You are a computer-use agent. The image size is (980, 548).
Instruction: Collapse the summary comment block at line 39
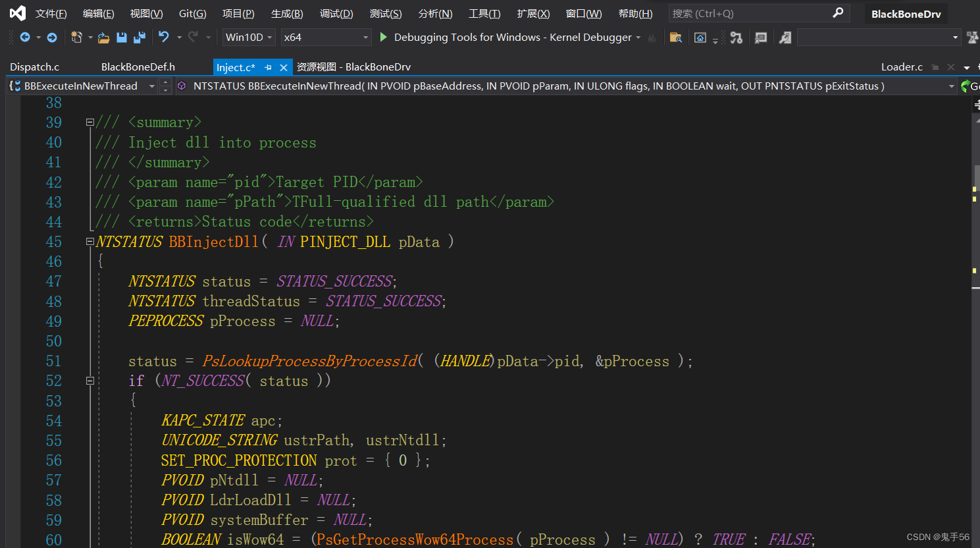click(90, 123)
